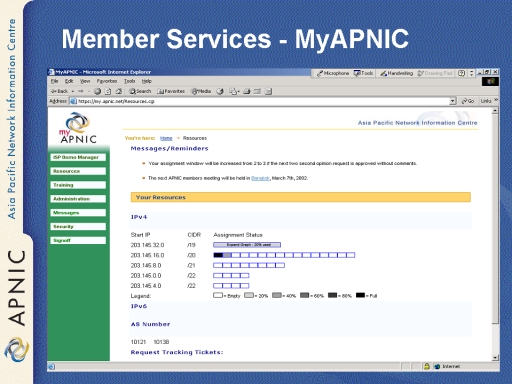This screenshot has width=512, height=384.
Task: Click the Signoff sidebar button
Action: click(x=78, y=240)
